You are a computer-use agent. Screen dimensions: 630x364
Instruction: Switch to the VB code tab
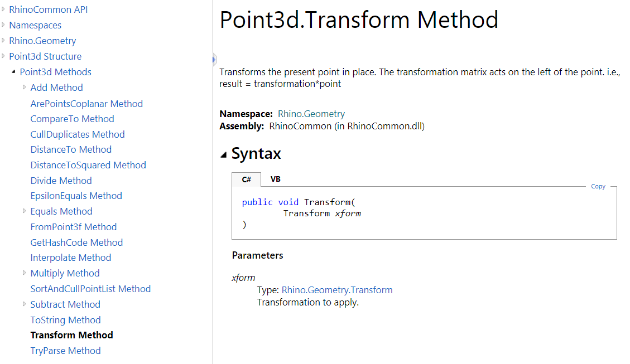click(x=275, y=179)
